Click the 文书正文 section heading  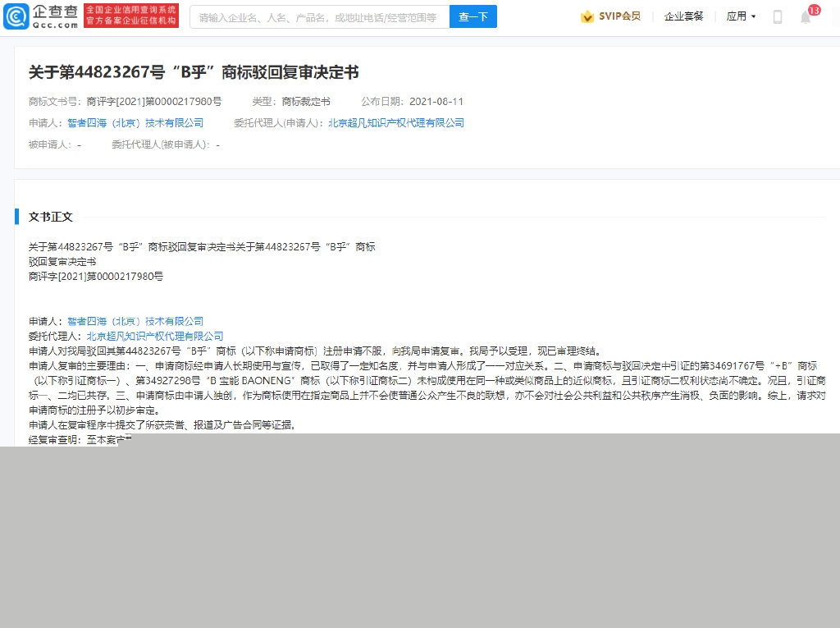click(50, 217)
